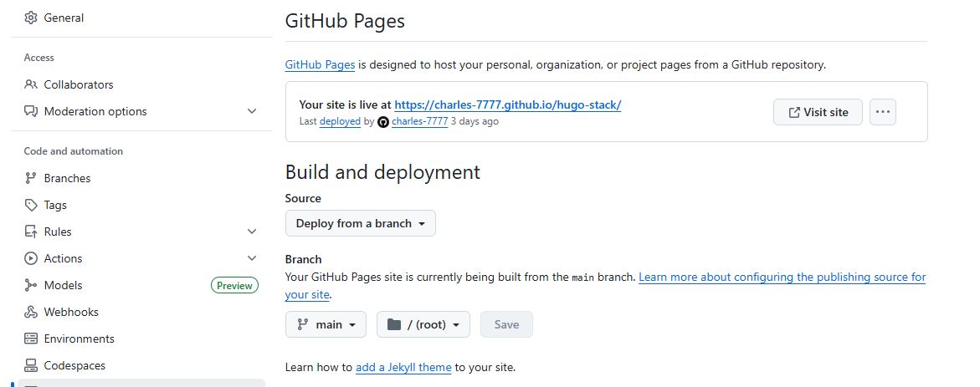The image size is (980, 387).
Task: Open the three-dots more options menu
Action: point(882,112)
